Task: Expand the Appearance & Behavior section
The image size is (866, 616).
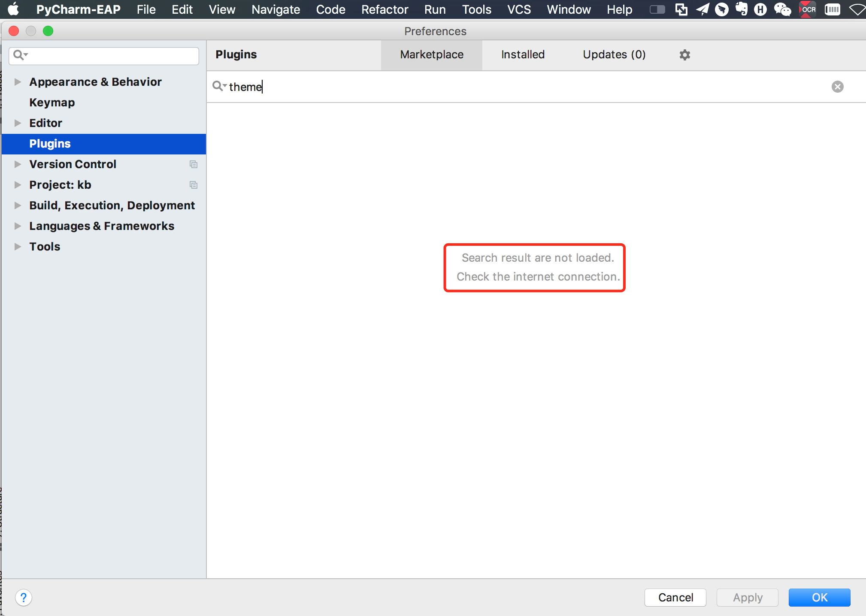Action: pyautogui.click(x=17, y=82)
